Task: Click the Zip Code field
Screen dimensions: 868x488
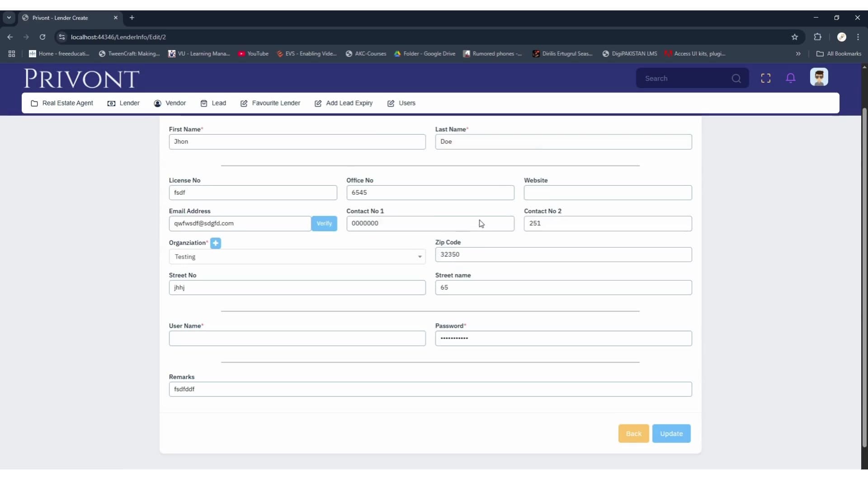Action: click(563, 255)
